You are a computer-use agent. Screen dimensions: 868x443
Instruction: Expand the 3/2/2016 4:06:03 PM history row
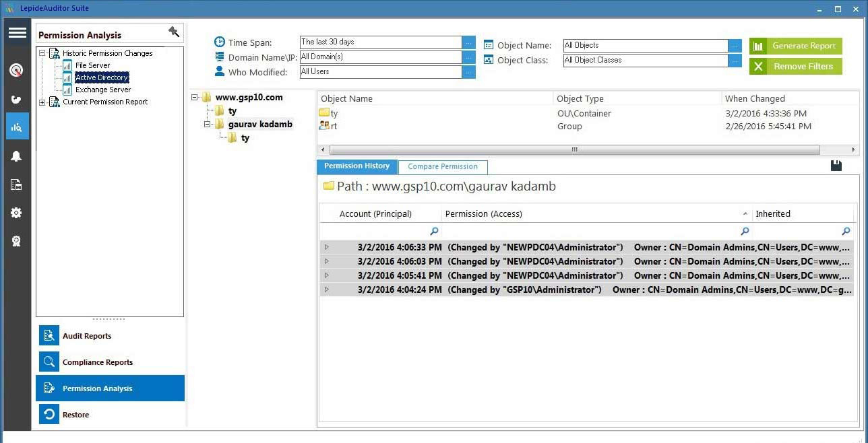coord(327,261)
